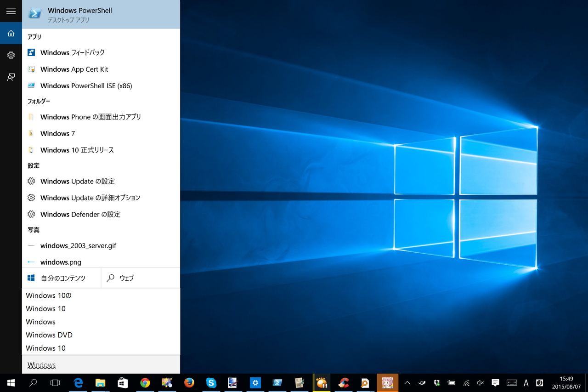Unmute the speaker icon in the system tray
Screen dimensions: 588x392
click(480, 382)
